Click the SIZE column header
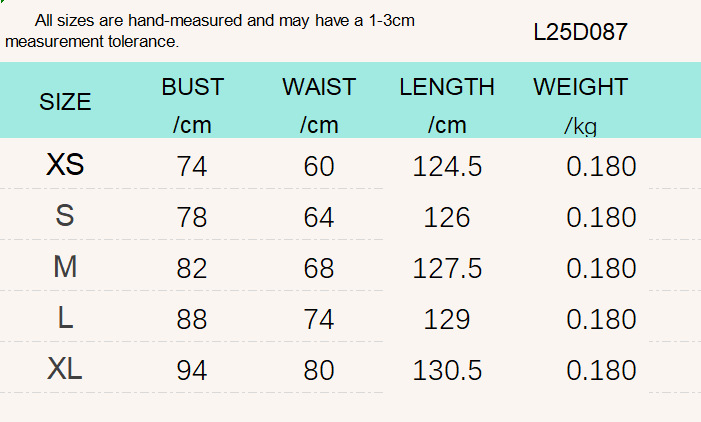The width and height of the screenshot is (701, 422). 65,102
